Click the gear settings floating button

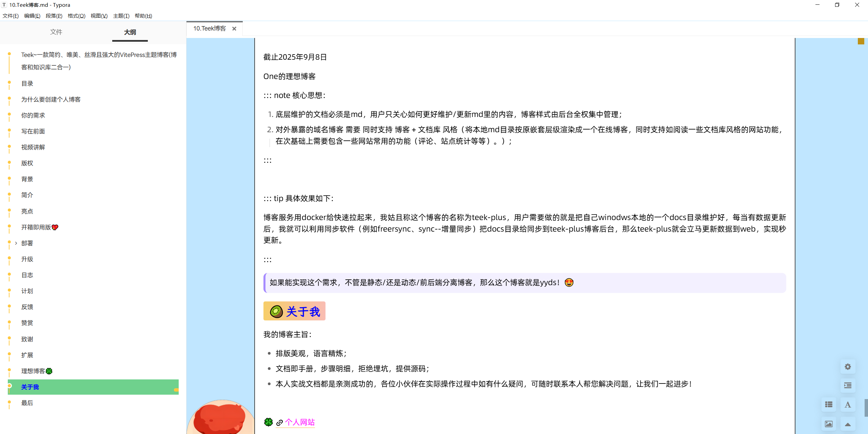848,367
